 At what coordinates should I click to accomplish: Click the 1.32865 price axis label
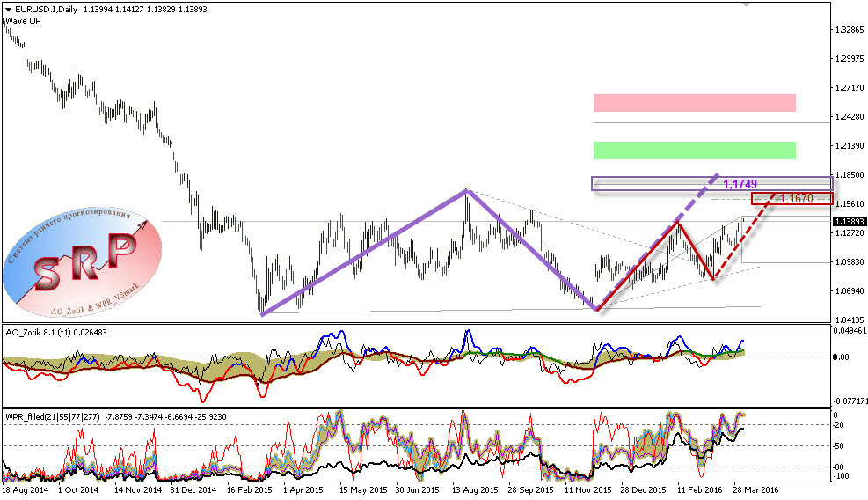(x=848, y=29)
